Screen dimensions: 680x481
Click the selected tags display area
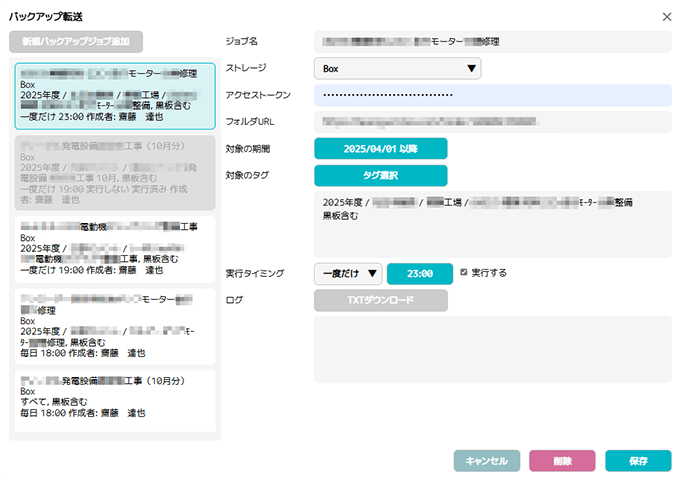click(x=493, y=224)
